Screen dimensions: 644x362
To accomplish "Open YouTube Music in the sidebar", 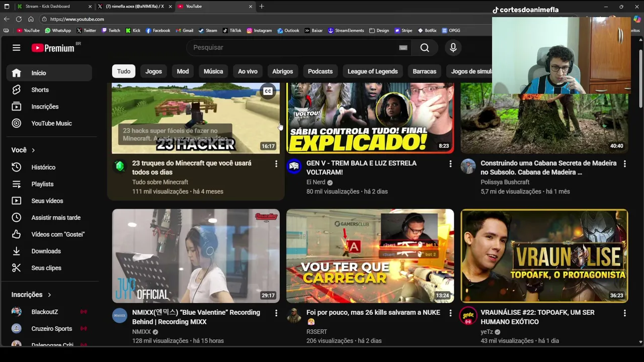I will (49, 123).
